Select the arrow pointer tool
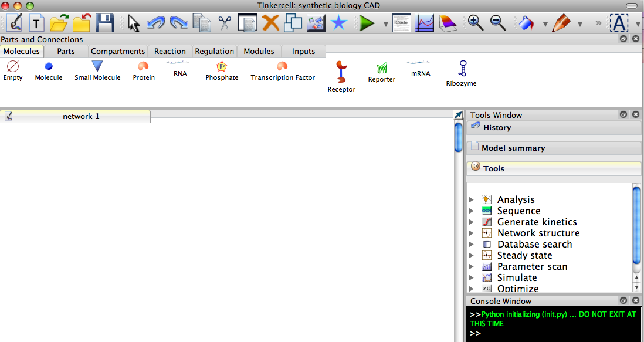The width and height of the screenshot is (644, 342). tap(134, 23)
